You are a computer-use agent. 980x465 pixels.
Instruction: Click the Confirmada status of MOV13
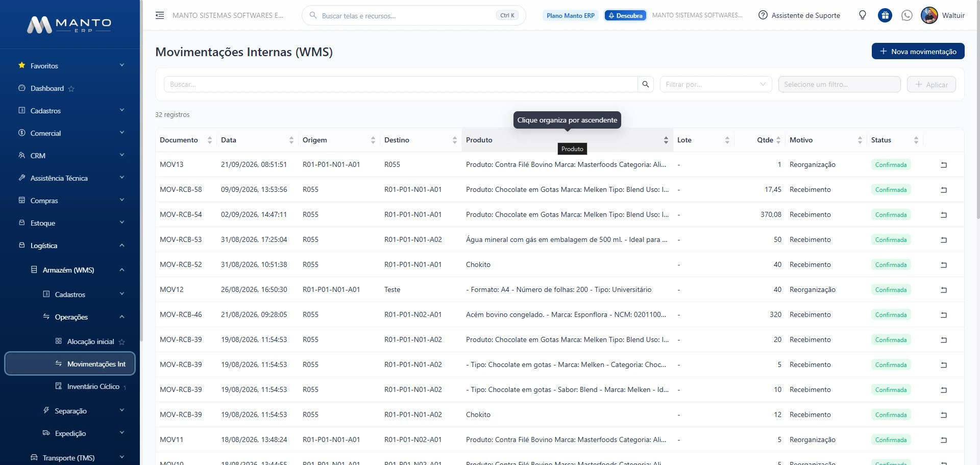click(x=891, y=165)
